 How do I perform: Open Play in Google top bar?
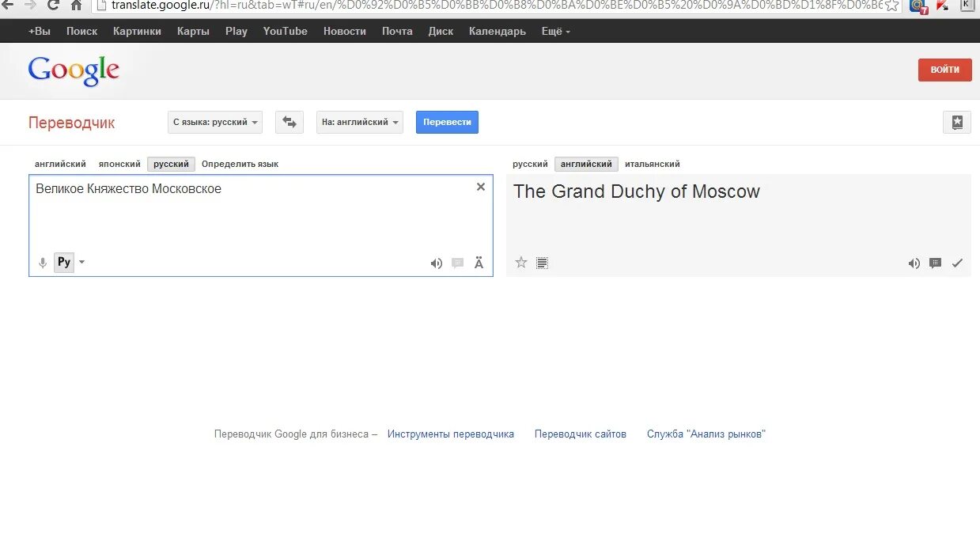(236, 31)
